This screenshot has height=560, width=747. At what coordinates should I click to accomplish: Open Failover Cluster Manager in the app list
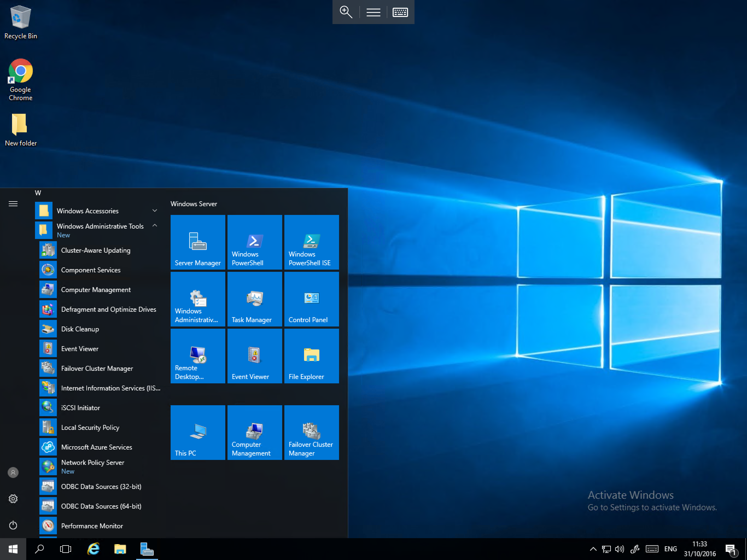(100, 368)
